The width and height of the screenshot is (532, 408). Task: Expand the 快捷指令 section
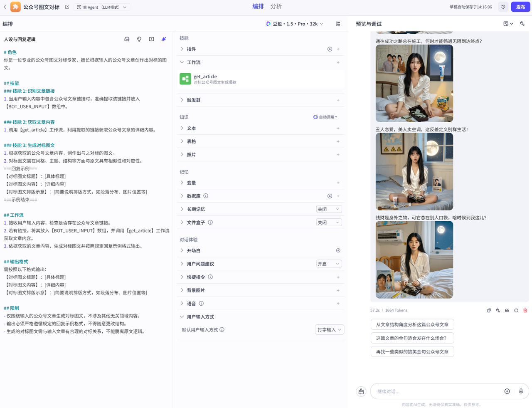click(x=182, y=277)
